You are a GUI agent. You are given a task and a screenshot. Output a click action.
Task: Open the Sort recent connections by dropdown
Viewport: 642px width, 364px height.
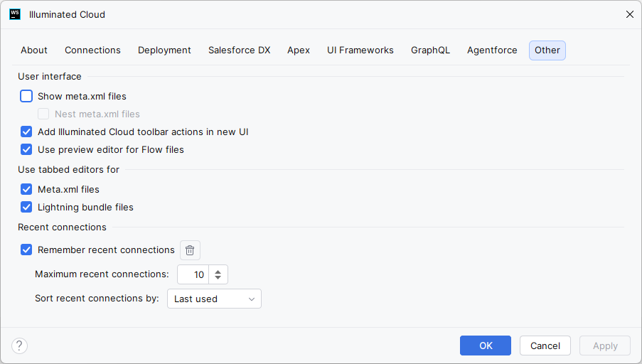click(214, 299)
